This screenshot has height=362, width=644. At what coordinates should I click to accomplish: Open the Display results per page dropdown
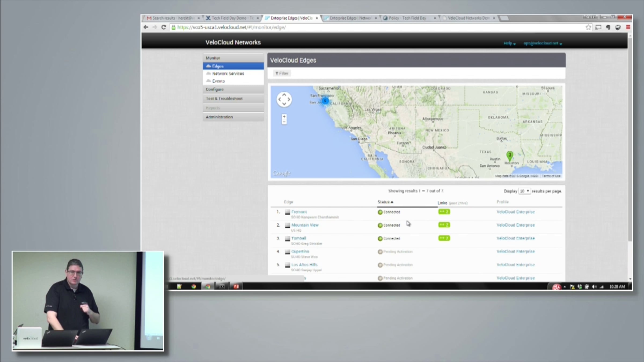click(524, 191)
